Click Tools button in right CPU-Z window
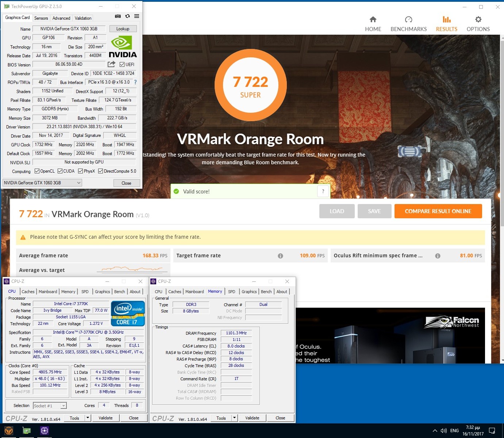 click(221, 418)
